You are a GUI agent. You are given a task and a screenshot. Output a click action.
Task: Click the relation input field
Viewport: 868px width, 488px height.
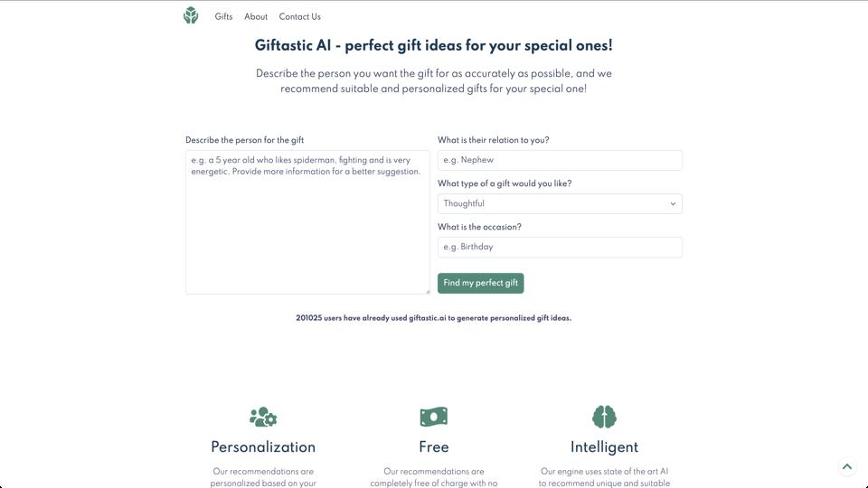(560, 160)
